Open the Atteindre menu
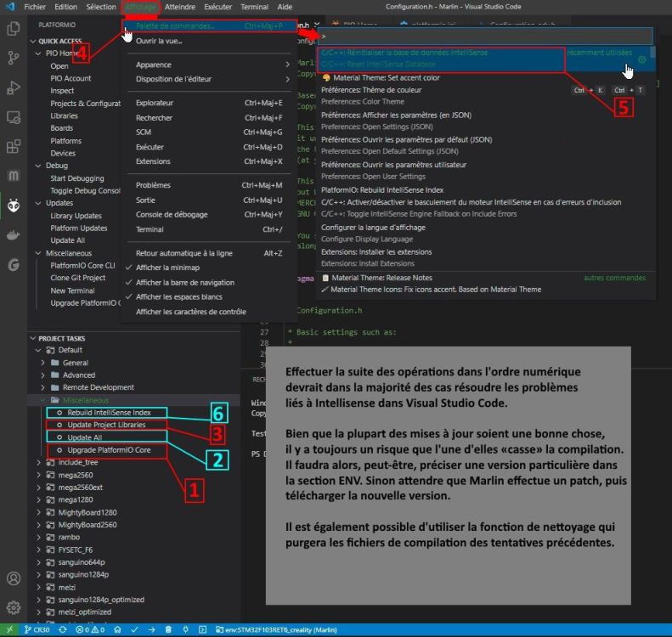 180,7
